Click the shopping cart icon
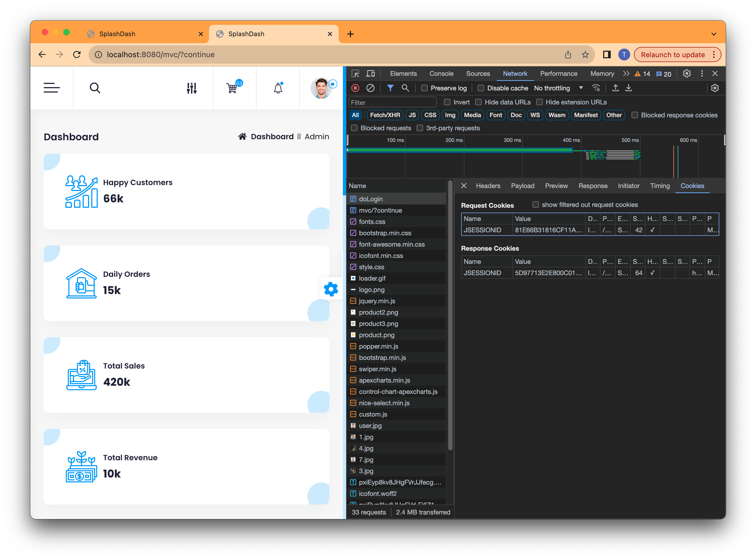 click(x=232, y=88)
